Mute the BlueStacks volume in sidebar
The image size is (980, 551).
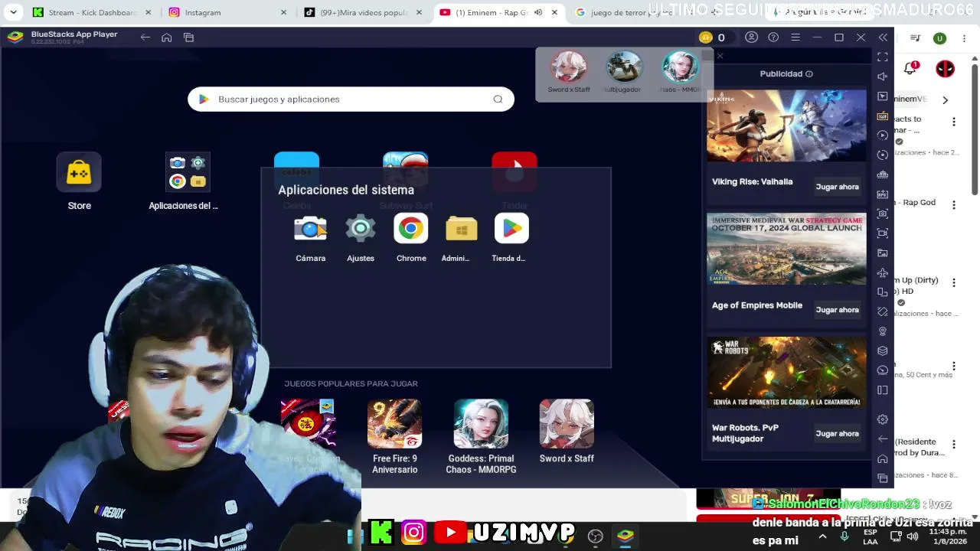[x=883, y=77]
